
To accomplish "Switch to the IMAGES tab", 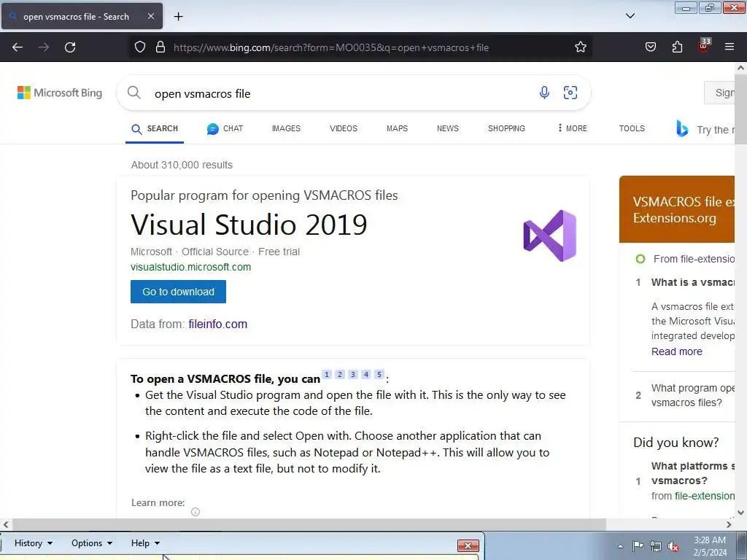I will (286, 128).
